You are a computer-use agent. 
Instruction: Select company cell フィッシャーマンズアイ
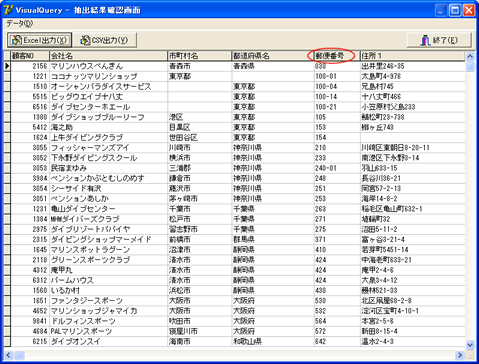pos(108,148)
